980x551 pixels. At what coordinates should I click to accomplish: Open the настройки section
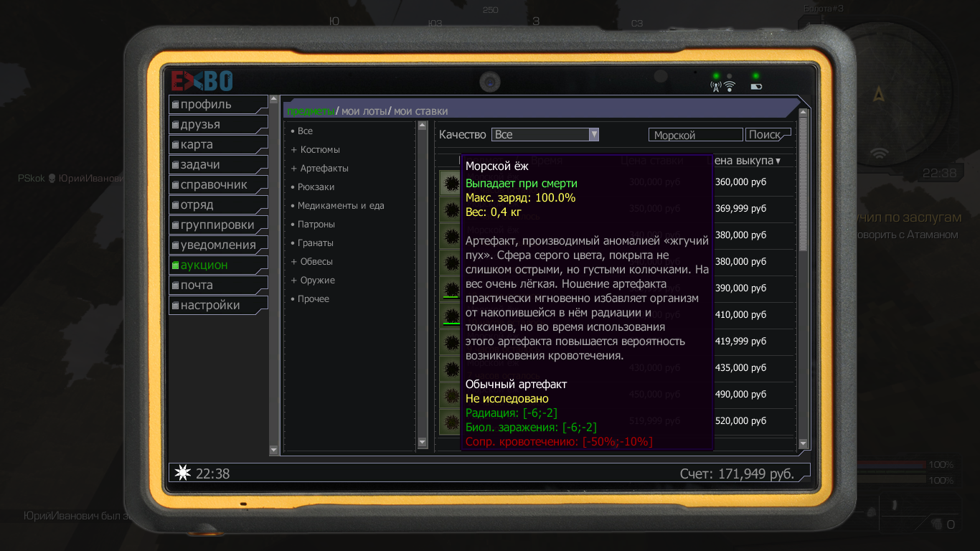[x=218, y=305]
